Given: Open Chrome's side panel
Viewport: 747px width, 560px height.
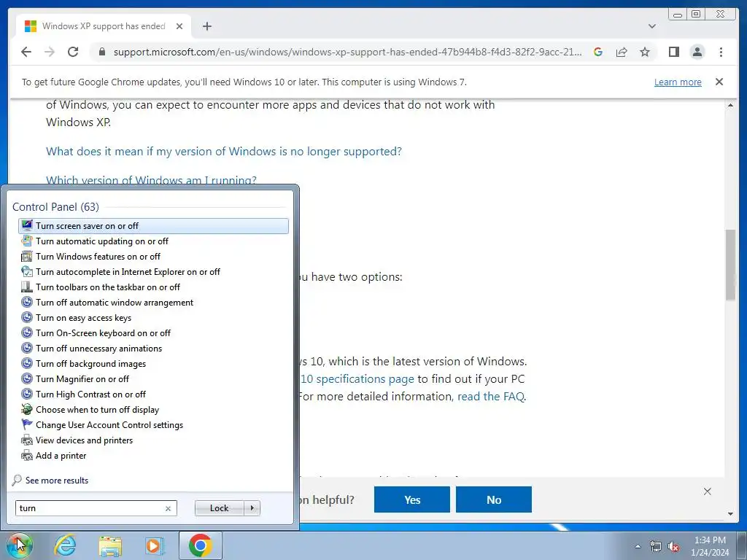Looking at the screenshot, I should click(673, 52).
